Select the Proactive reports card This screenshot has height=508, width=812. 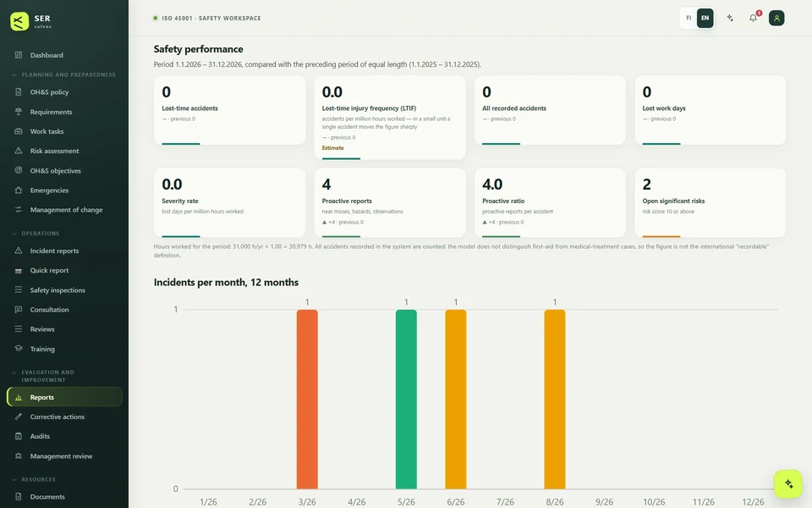click(x=390, y=202)
